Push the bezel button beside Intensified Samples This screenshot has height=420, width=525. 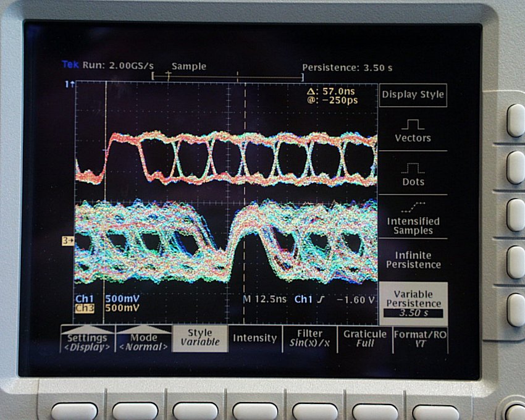[516, 215]
